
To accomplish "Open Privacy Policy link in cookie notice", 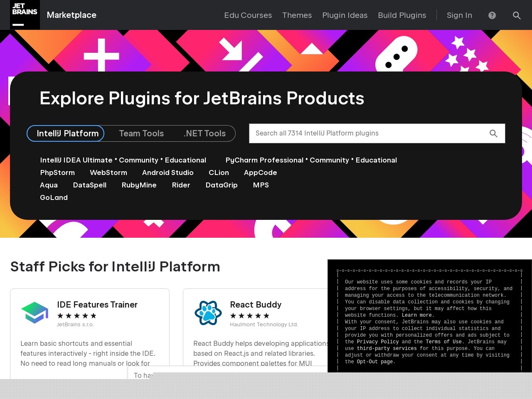I will (377, 342).
